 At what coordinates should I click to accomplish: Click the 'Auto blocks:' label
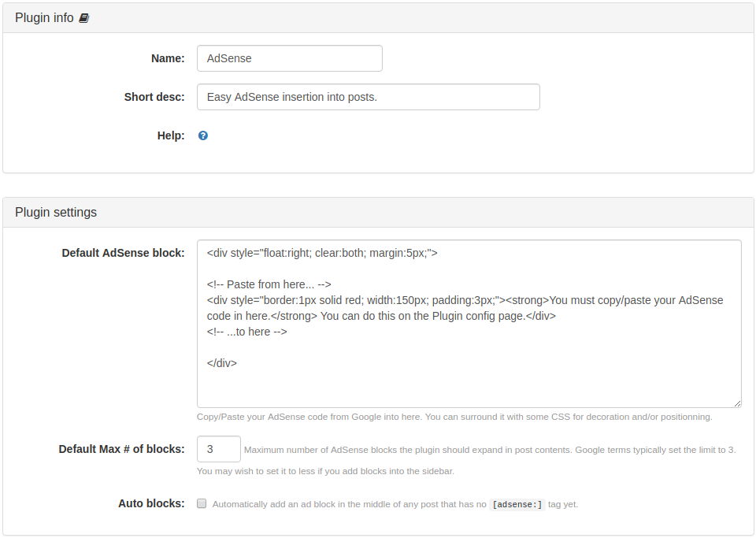(x=151, y=504)
